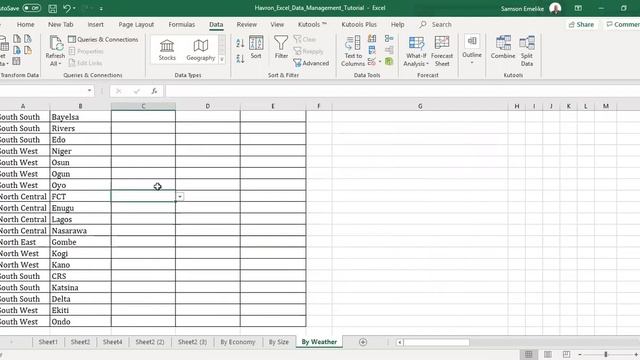Screen dimensions: 640x360
Task: Click the Kutools Split Data icon
Action: pyautogui.click(x=527, y=51)
